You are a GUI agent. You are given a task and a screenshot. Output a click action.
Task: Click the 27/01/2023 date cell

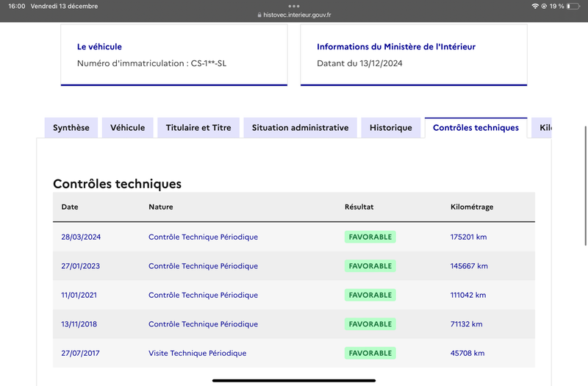81,266
